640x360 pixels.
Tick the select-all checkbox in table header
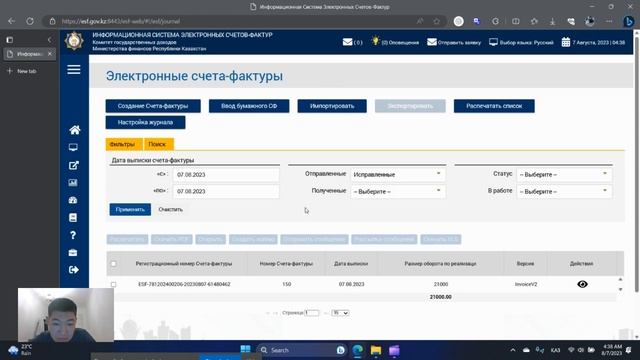pyautogui.click(x=113, y=264)
